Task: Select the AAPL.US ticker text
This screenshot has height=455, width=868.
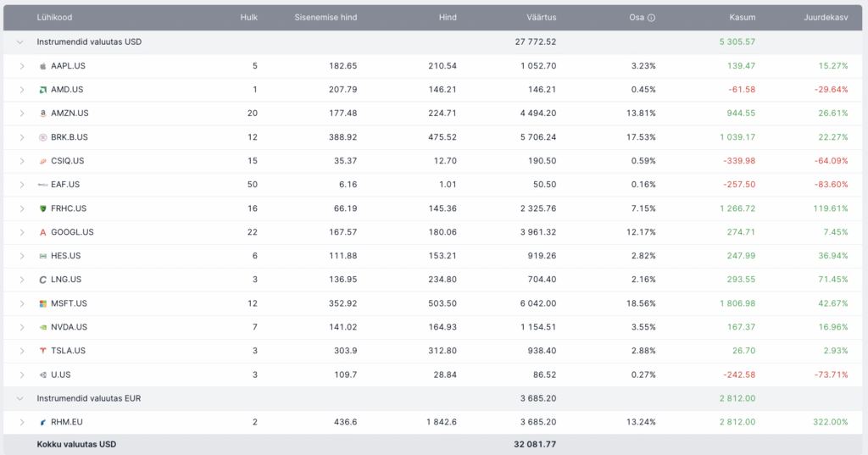Action: click(68, 66)
